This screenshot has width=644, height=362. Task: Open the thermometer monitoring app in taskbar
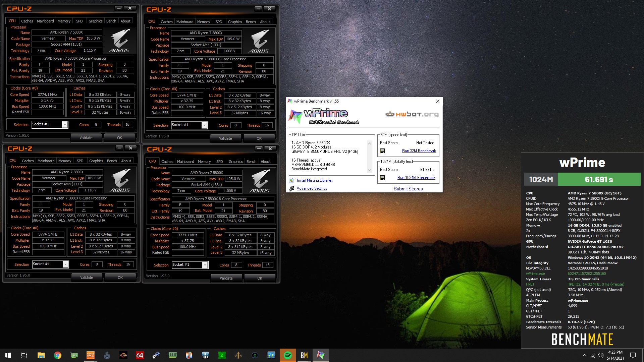pyautogui.click(x=189, y=355)
